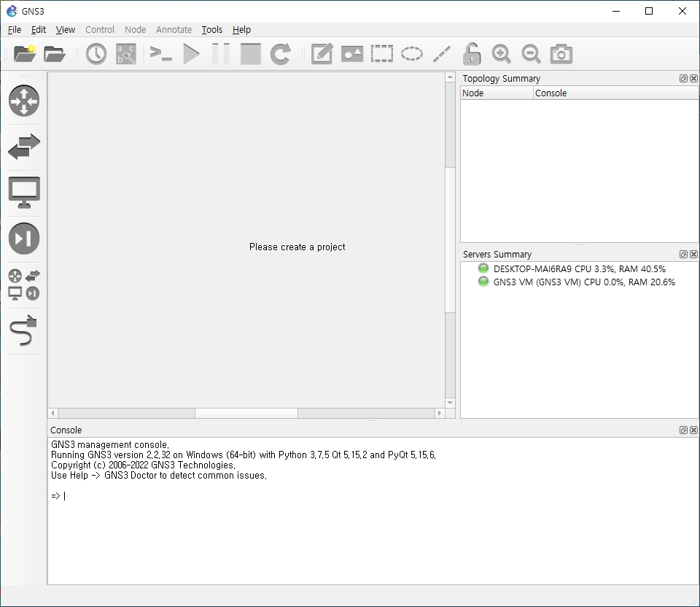Open the Tools menu

(211, 29)
